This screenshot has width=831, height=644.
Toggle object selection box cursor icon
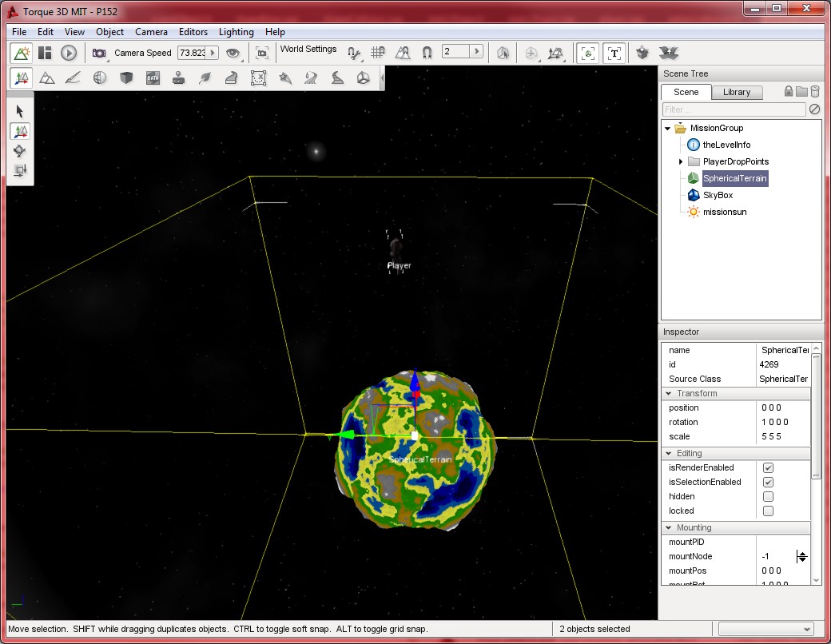[503, 53]
